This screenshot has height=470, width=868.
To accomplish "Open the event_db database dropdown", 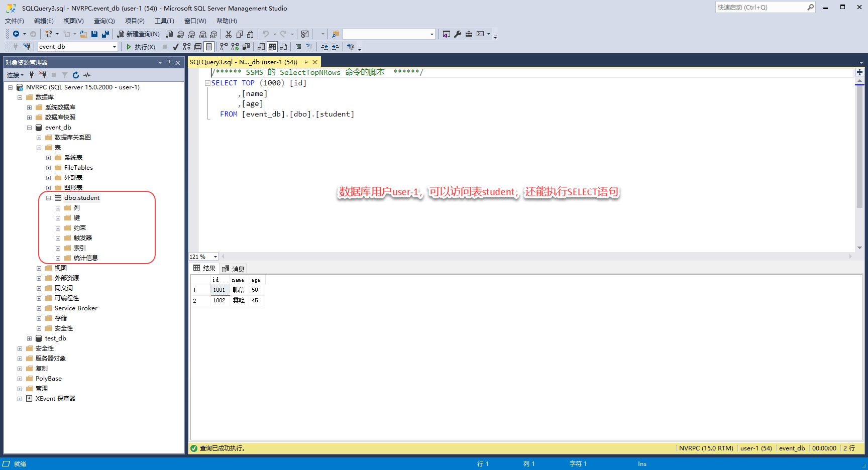I will coord(115,47).
